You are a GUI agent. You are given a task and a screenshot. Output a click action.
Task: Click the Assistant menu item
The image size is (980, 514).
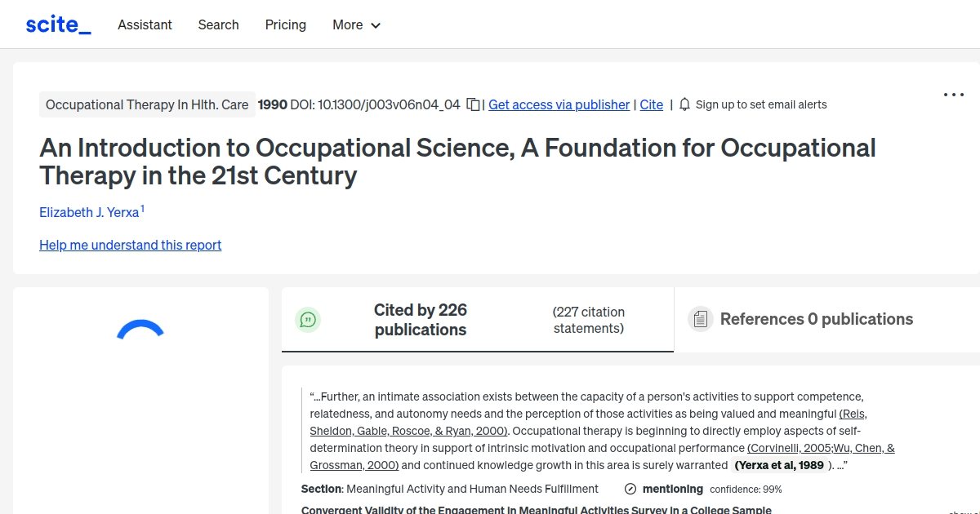(145, 24)
